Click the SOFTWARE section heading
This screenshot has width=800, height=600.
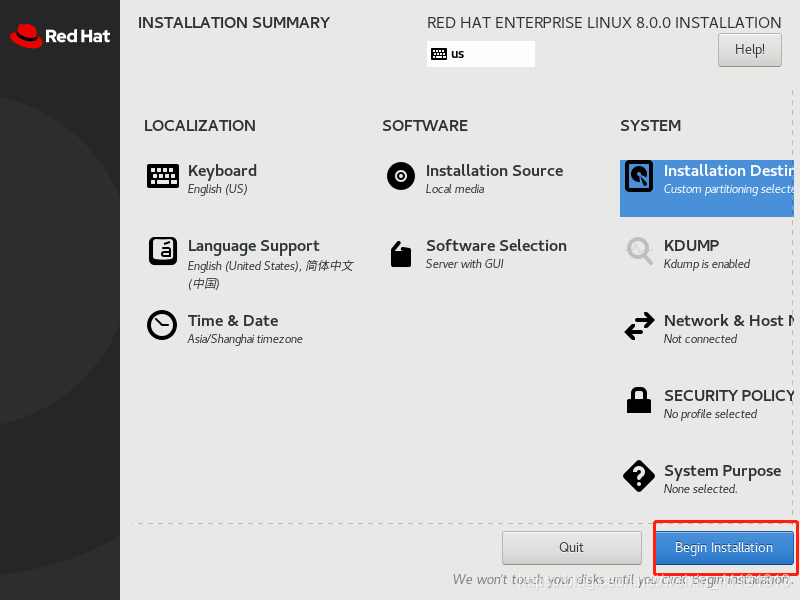click(x=425, y=126)
